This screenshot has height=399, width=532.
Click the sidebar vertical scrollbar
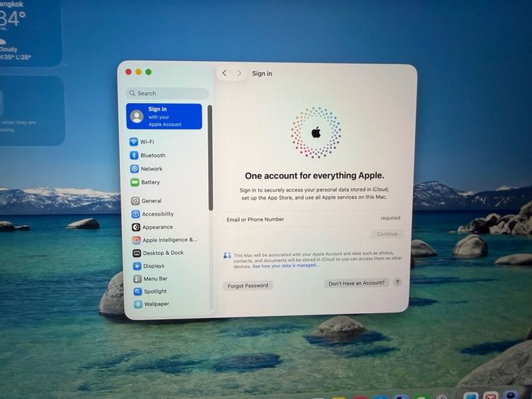click(210, 158)
